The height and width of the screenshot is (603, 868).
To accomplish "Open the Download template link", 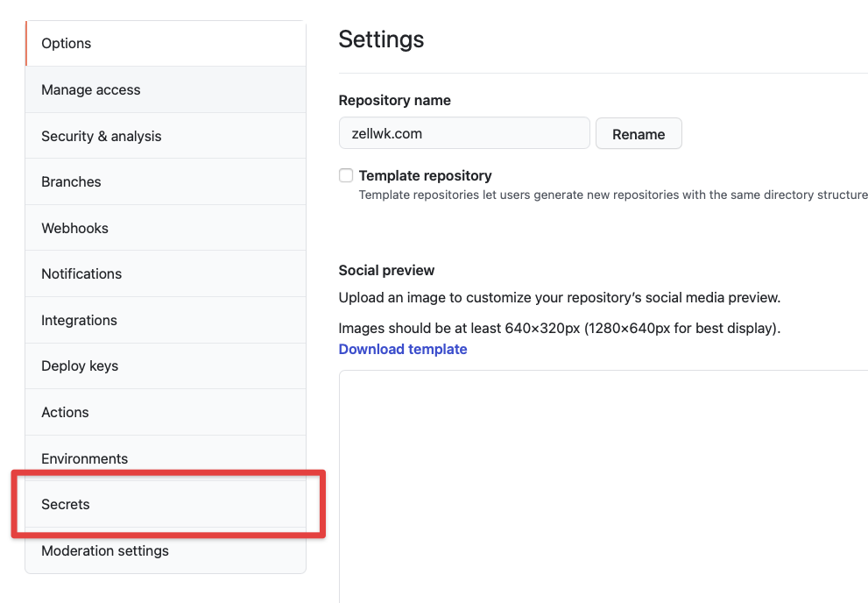I will pyautogui.click(x=403, y=349).
